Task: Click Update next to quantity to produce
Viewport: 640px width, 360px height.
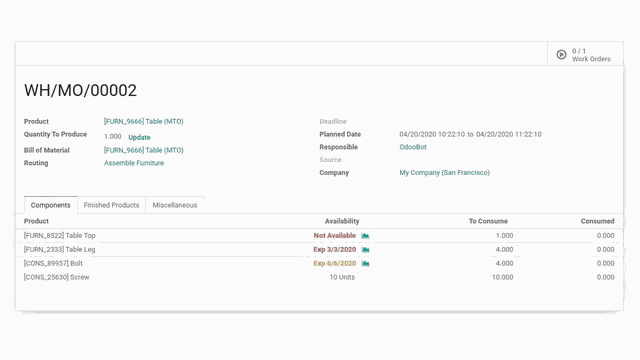Action: [139, 137]
